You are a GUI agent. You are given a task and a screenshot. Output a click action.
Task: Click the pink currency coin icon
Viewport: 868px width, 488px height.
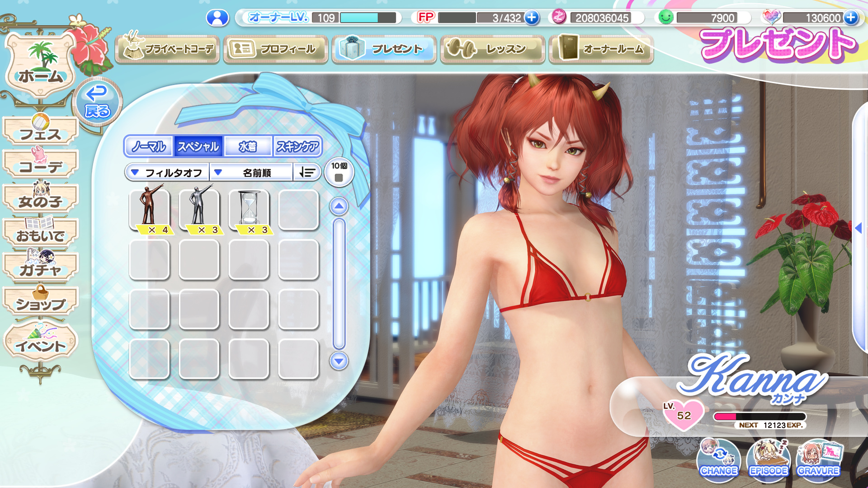(x=559, y=17)
